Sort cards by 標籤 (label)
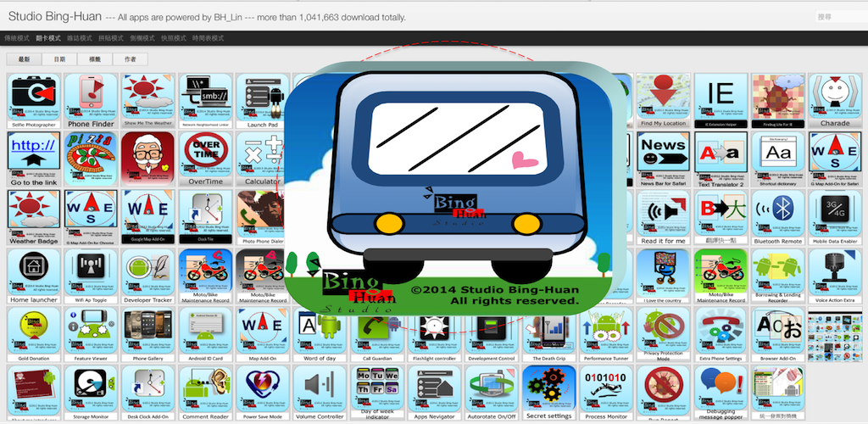Screen dimensions: 868x424 (x=95, y=59)
